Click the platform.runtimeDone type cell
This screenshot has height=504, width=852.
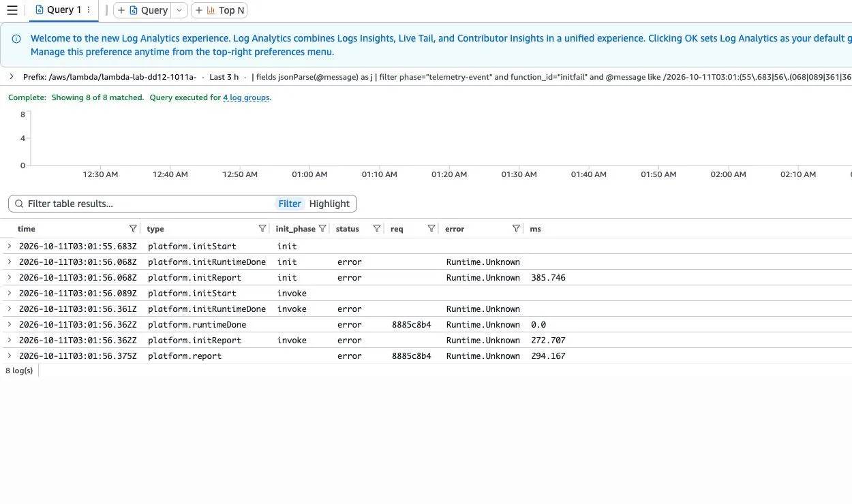pos(197,325)
